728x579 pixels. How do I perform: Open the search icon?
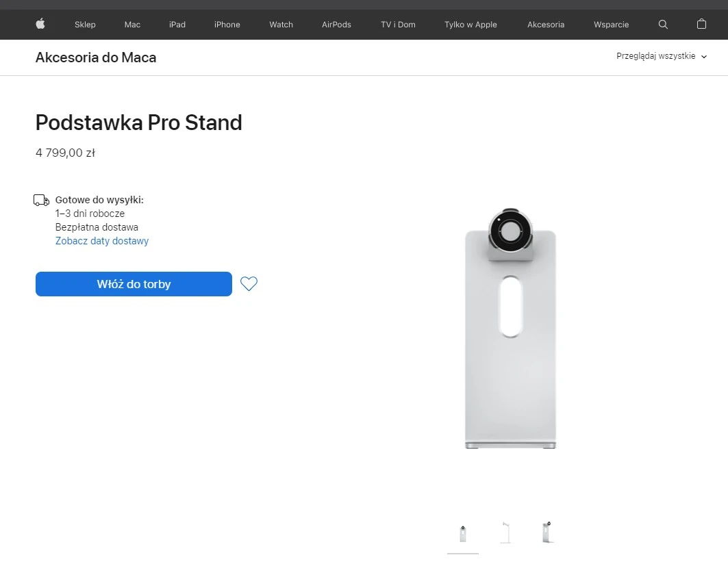663,24
